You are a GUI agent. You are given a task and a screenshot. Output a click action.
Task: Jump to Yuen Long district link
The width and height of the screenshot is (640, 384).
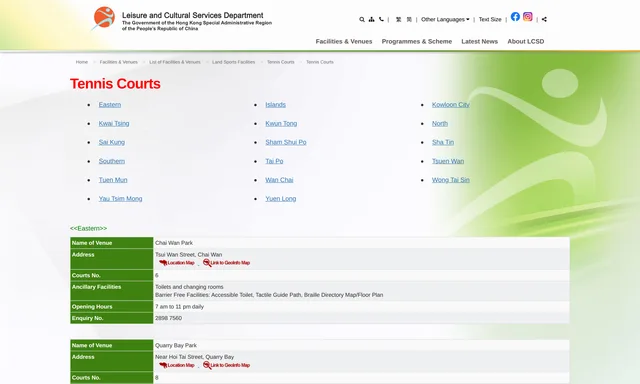[281, 198]
